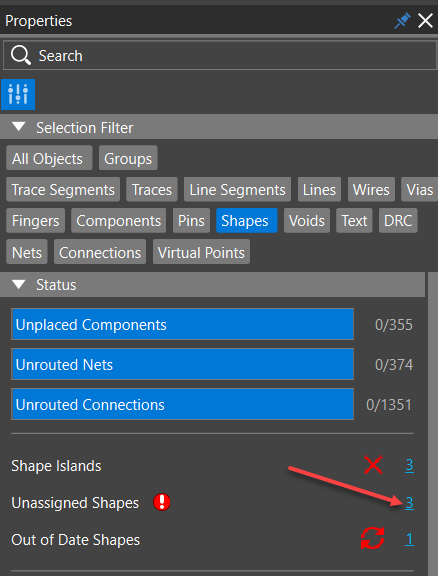Enable the DRC selection filter
438x576 pixels.
(398, 221)
